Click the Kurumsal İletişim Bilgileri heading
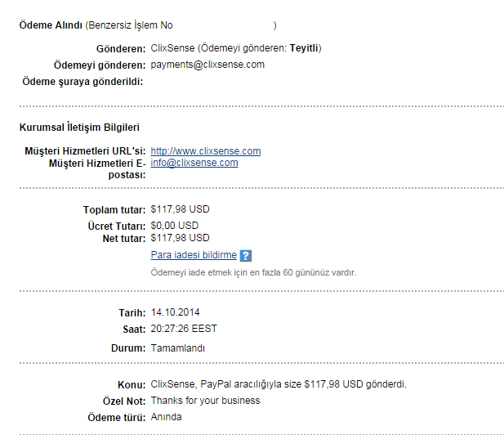 click(79, 127)
